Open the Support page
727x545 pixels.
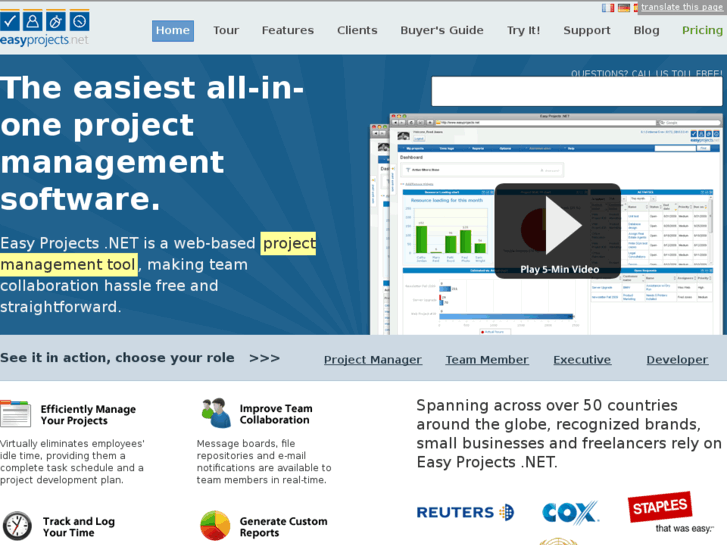coord(587,31)
